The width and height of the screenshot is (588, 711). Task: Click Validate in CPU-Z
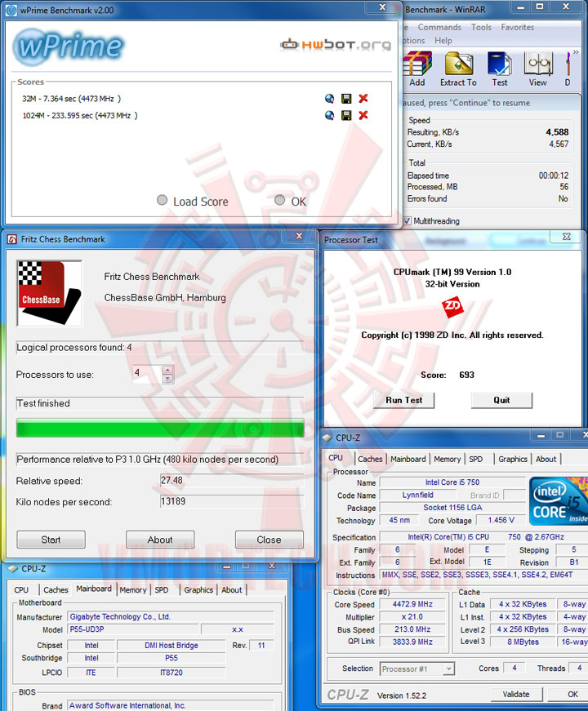tap(516, 694)
